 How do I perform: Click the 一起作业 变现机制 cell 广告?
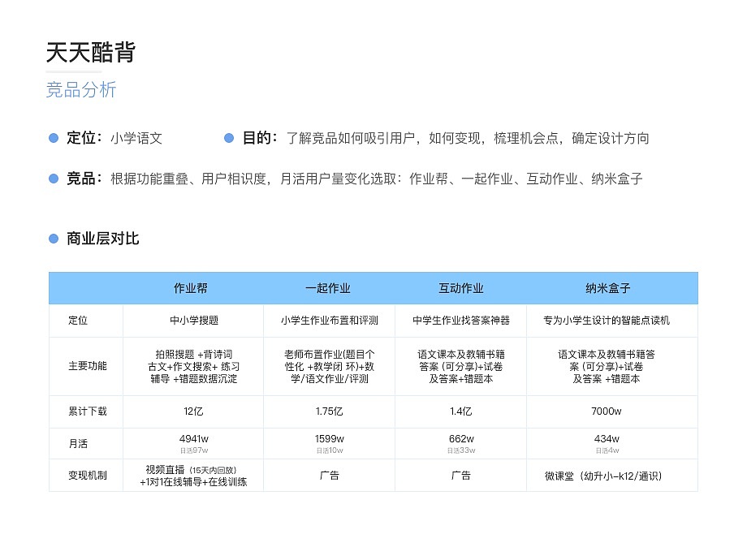click(x=329, y=476)
